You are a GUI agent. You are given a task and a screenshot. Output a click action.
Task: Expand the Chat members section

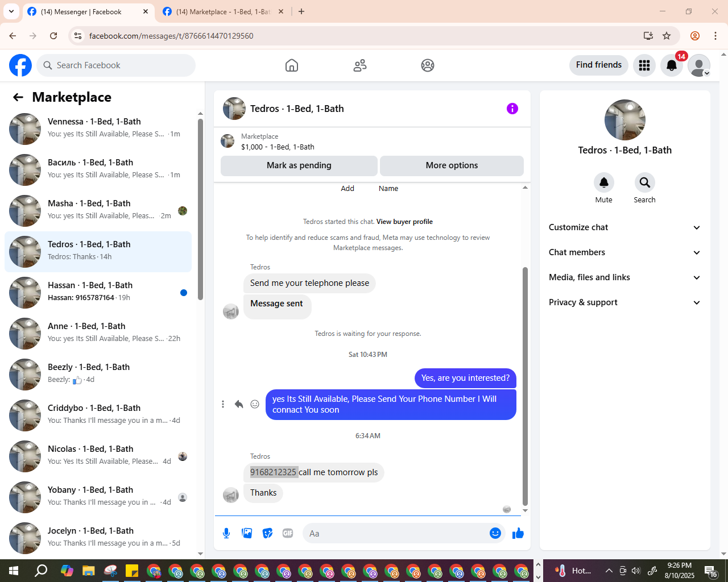pyautogui.click(x=625, y=252)
